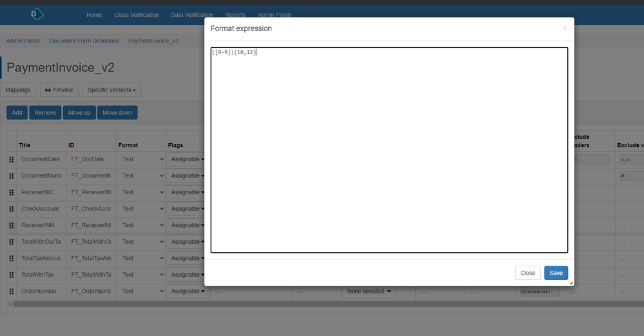Click the Add button
This screenshot has height=336, width=644.
pos(17,113)
